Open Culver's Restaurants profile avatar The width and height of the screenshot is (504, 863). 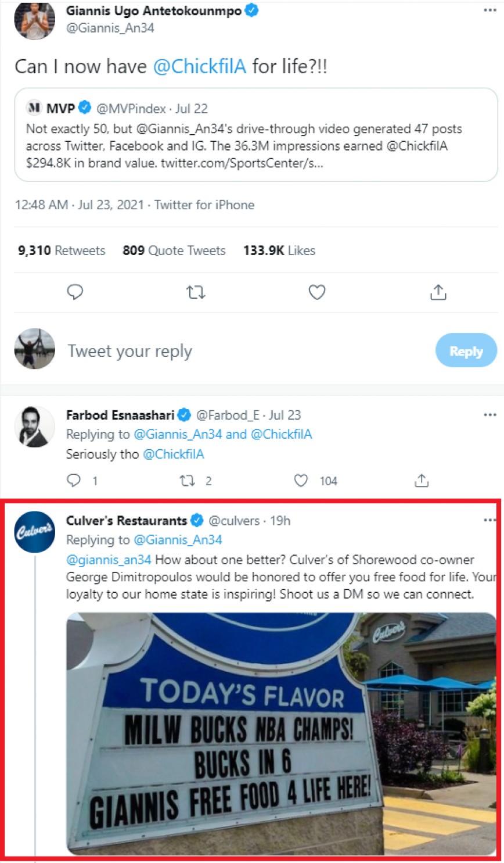click(34, 531)
